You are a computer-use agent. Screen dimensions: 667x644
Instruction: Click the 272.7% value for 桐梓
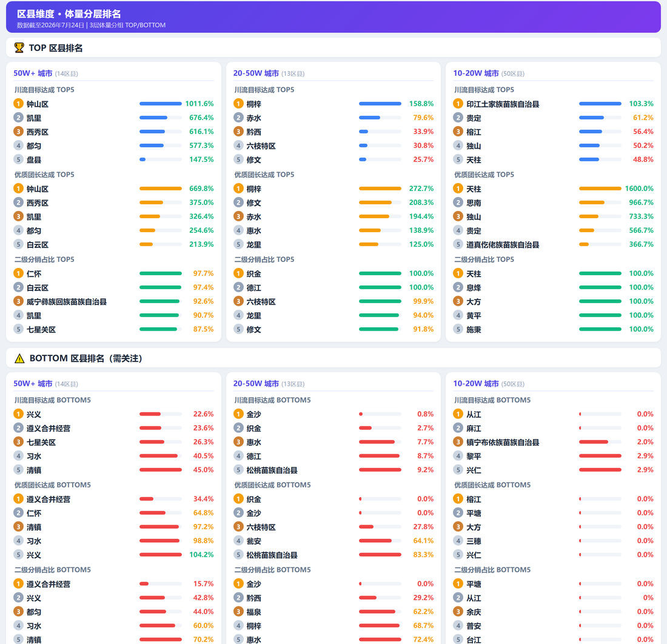click(421, 189)
